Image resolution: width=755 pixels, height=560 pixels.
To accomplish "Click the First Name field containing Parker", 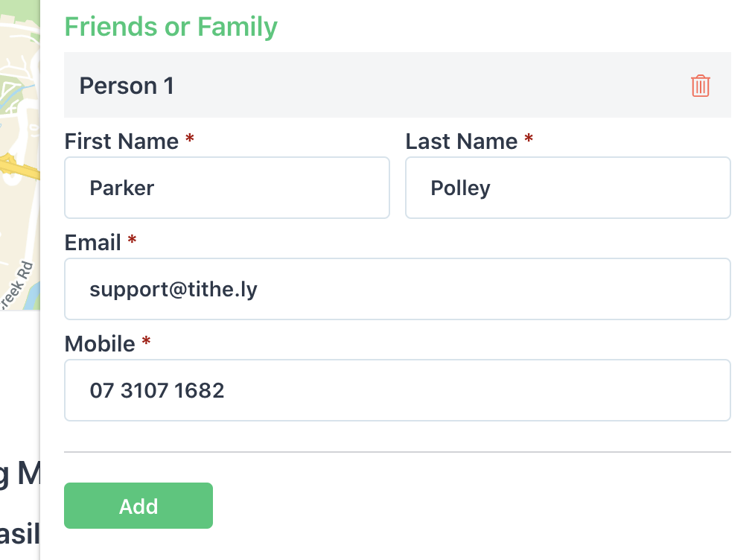I will tap(227, 188).
